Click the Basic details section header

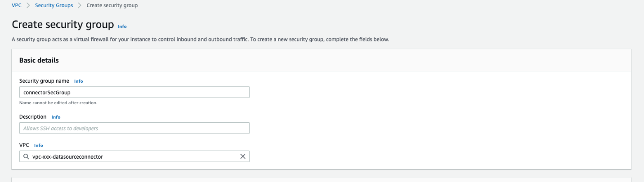[39, 60]
